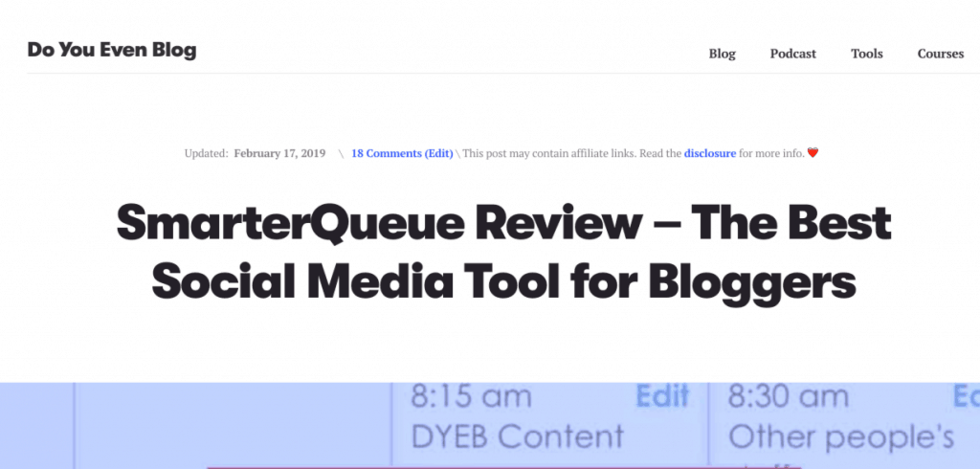Image resolution: width=980 pixels, height=469 pixels.
Task: Click the updated date February 17, 2019
Action: pos(280,153)
